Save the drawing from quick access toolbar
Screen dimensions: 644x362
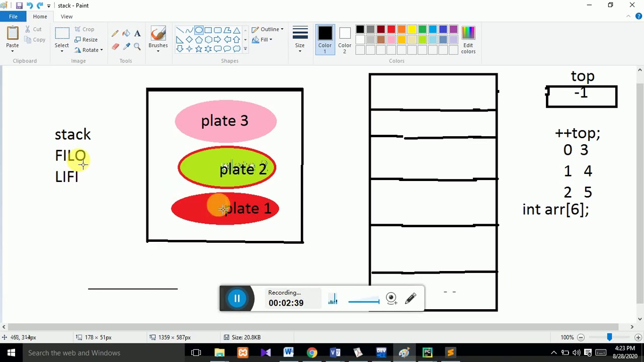[x=19, y=6]
